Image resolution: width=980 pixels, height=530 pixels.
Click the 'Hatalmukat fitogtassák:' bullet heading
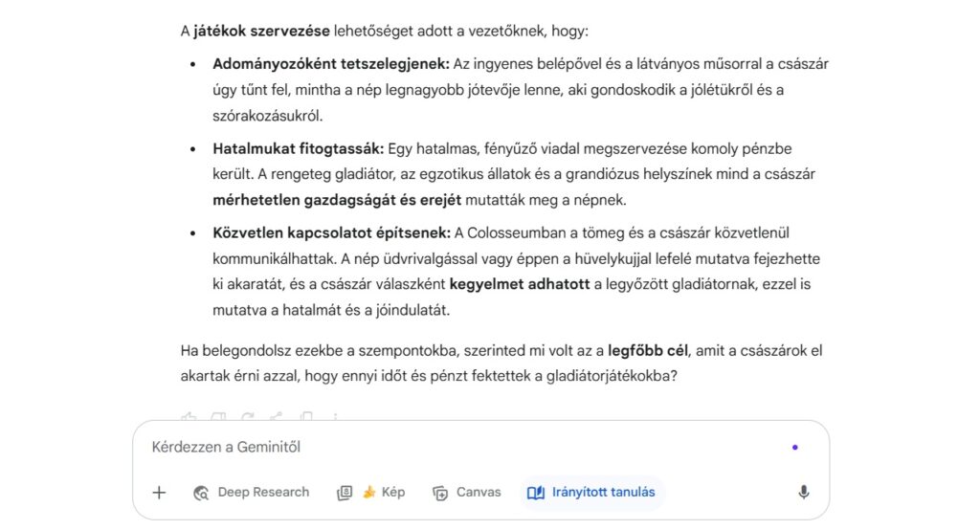click(298, 149)
